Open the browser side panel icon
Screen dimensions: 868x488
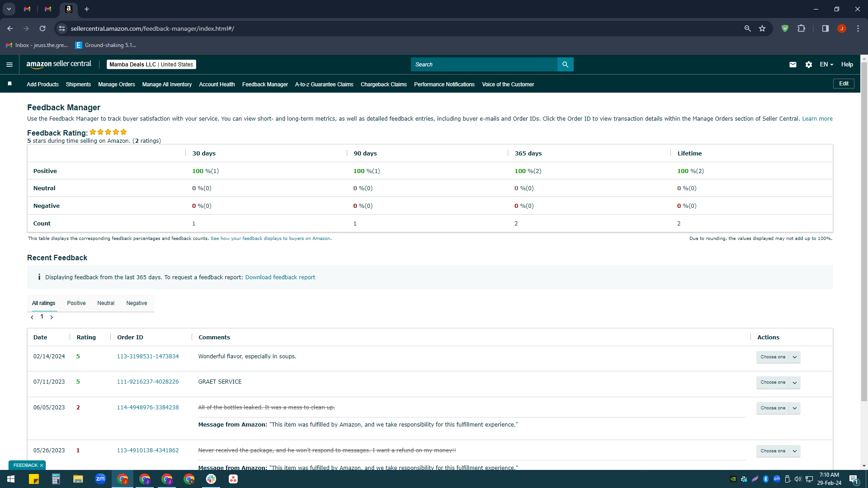coord(825,28)
